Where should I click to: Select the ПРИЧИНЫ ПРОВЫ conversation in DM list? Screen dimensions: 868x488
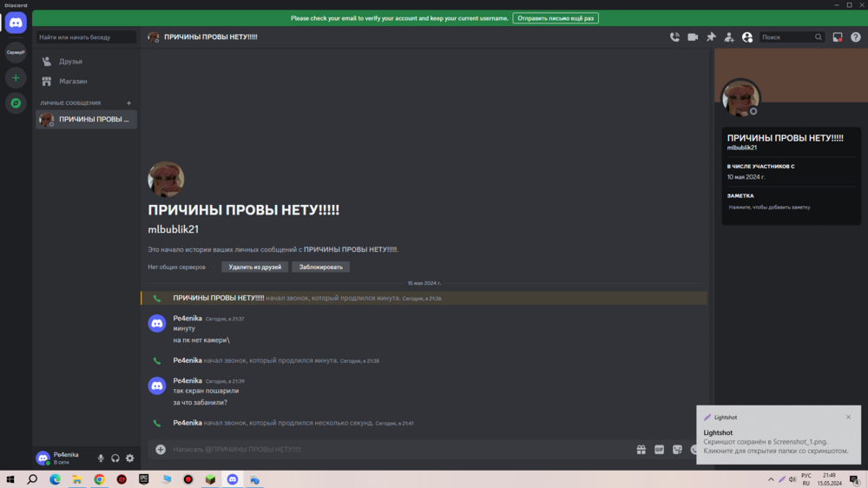pyautogui.click(x=86, y=119)
